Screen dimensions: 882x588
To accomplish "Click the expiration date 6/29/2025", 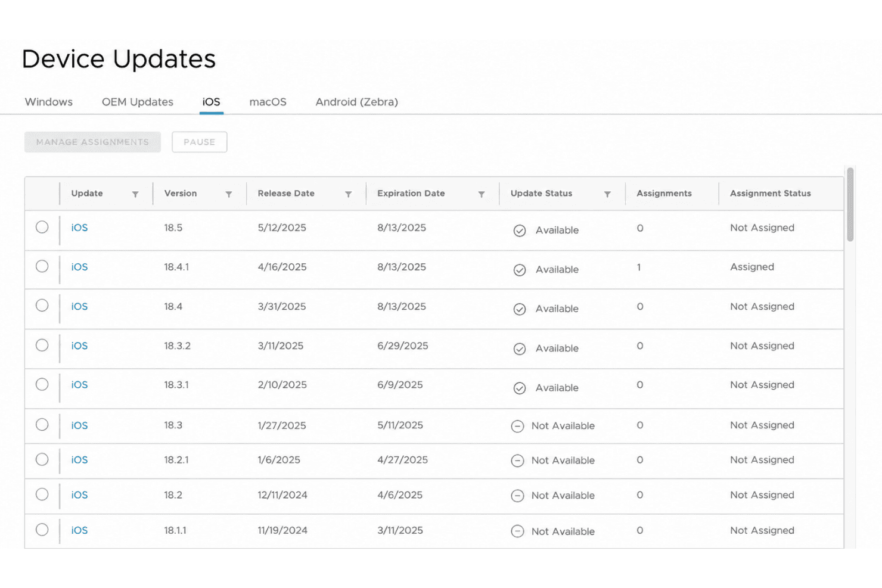I will tap(403, 346).
